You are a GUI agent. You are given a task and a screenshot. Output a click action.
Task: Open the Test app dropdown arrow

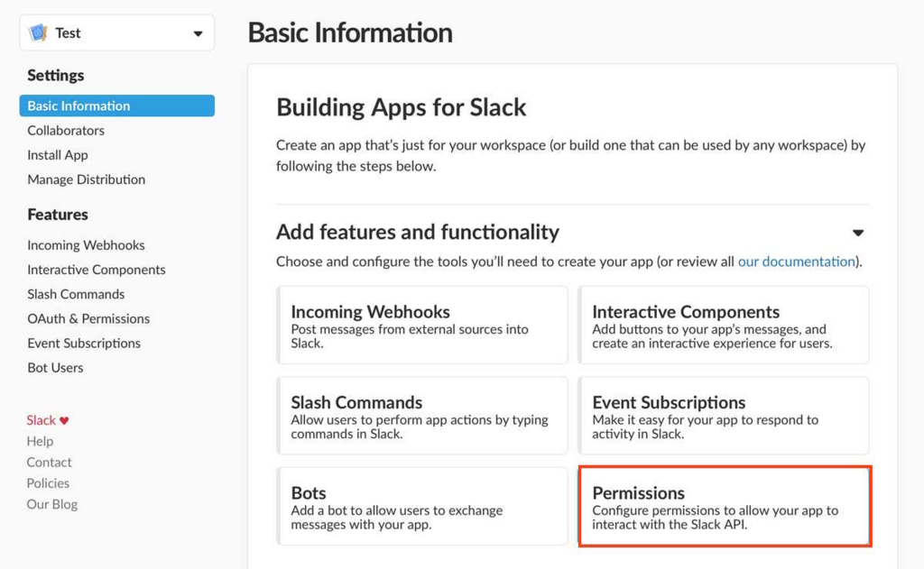pos(198,34)
